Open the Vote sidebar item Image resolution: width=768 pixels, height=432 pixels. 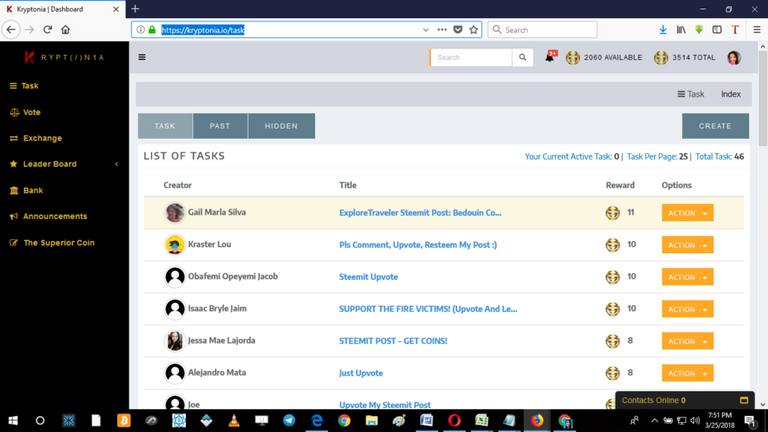(x=25, y=112)
